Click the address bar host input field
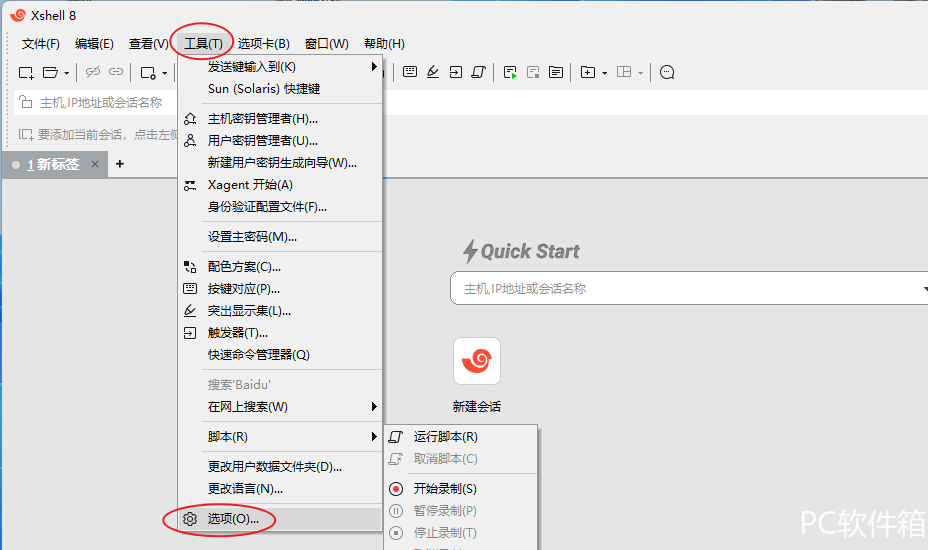The image size is (928, 550). [x=101, y=102]
